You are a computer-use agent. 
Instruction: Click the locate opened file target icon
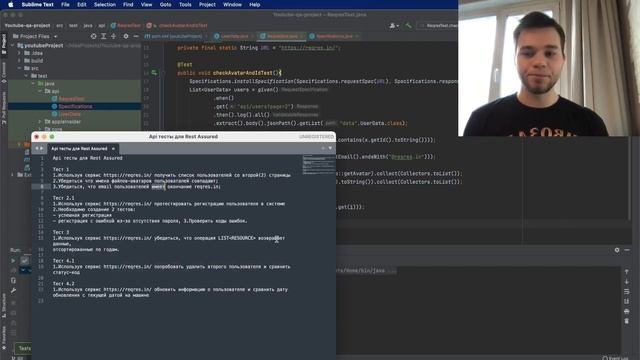[93, 36]
